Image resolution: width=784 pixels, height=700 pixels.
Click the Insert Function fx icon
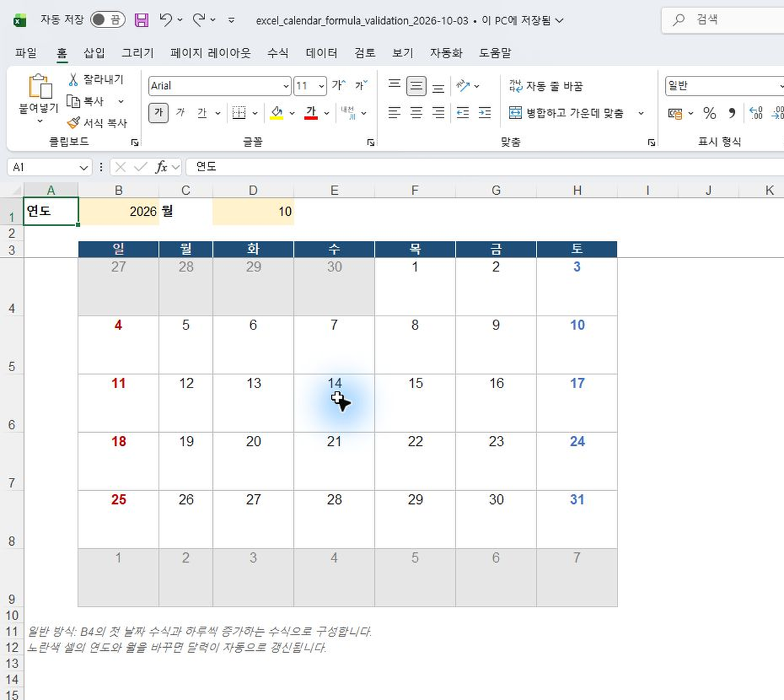(161, 167)
